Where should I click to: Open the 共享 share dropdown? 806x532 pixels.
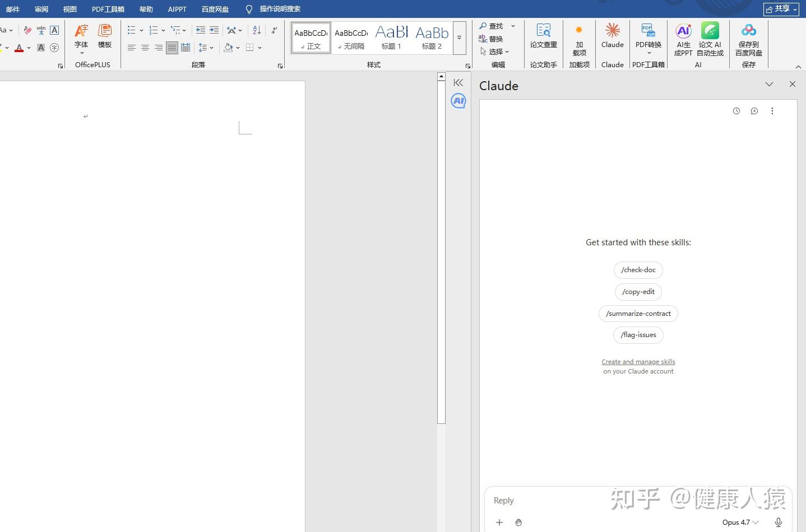coord(781,9)
